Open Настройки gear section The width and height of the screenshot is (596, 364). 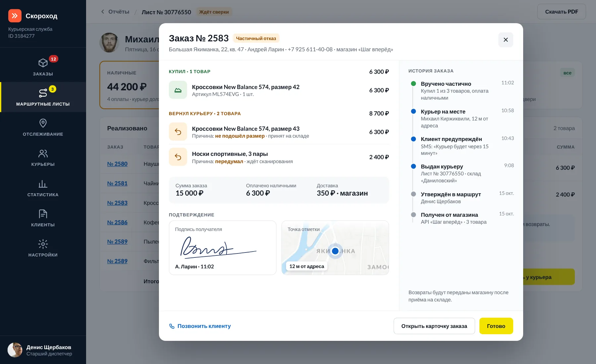click(x=43, y=248)
